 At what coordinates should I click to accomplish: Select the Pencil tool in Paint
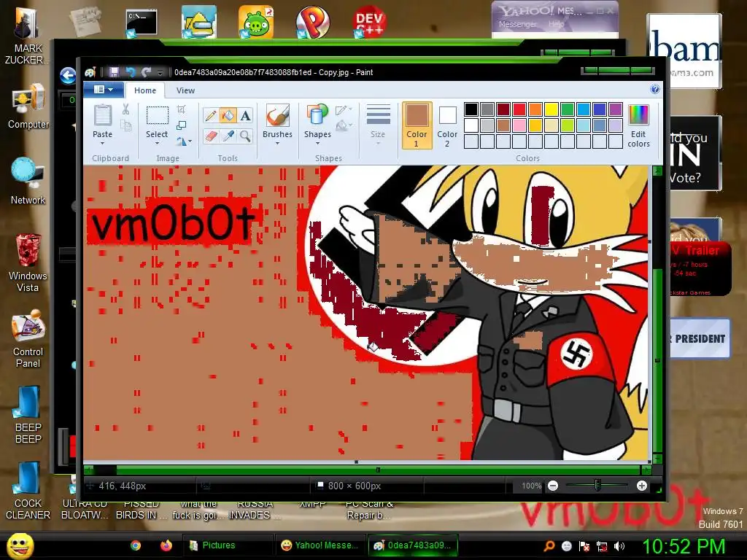[211, 115]
